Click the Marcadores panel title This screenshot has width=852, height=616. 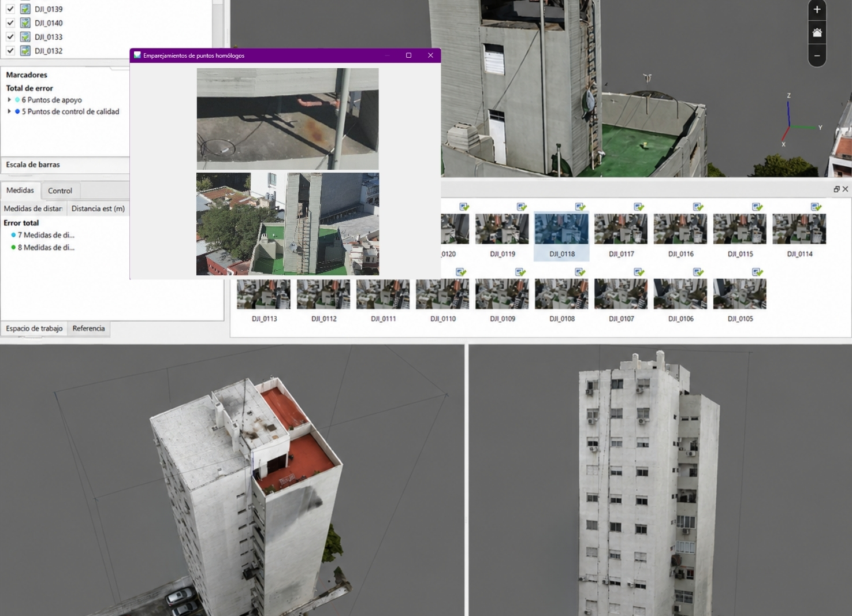click(27, 75)
